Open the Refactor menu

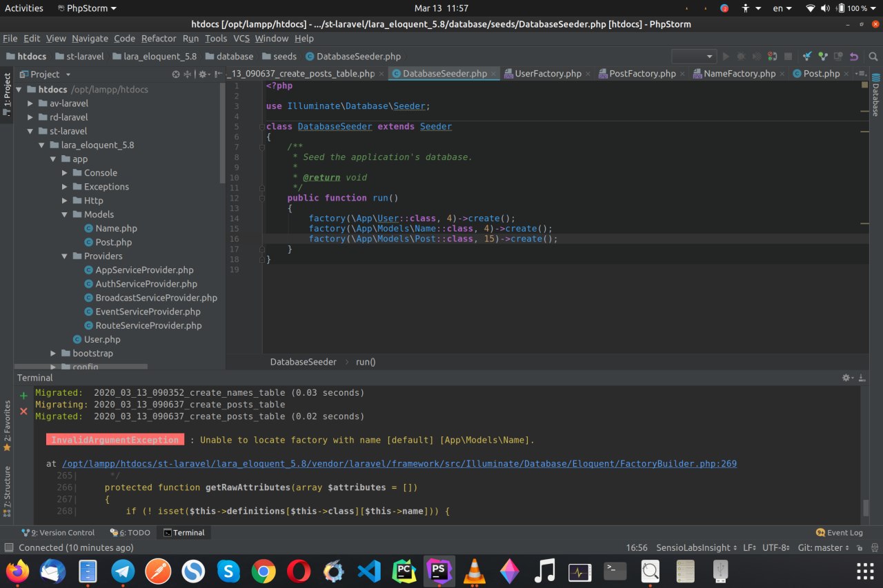tap(159, 39)
